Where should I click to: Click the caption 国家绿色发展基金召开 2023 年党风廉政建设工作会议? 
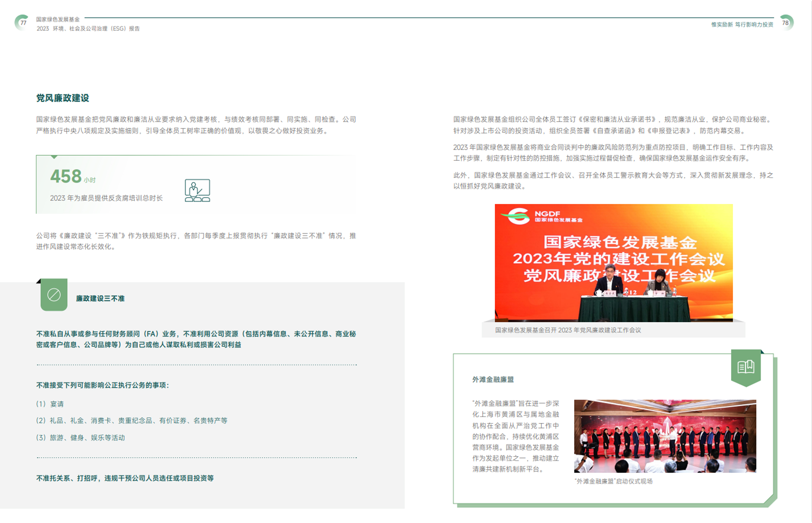click(568, 330)
